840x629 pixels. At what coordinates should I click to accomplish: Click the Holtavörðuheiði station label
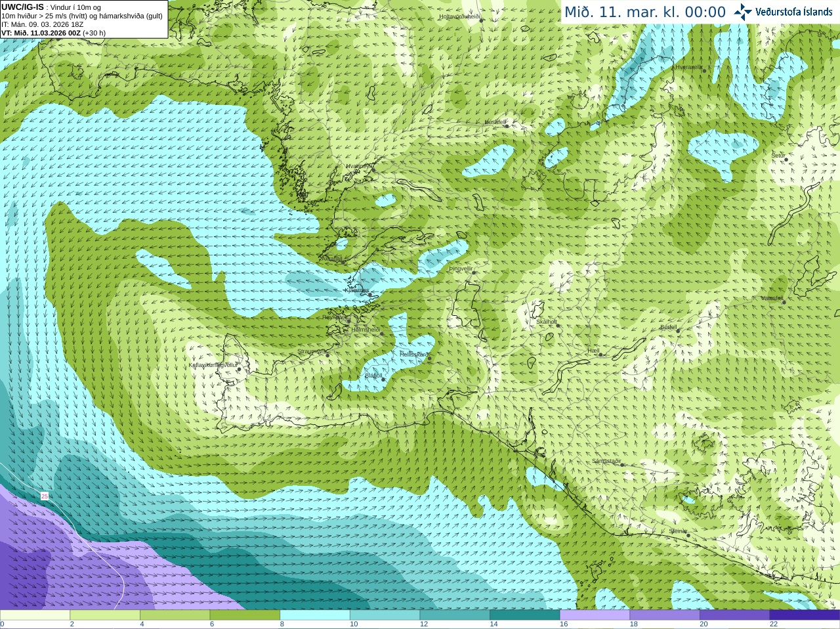460,16
